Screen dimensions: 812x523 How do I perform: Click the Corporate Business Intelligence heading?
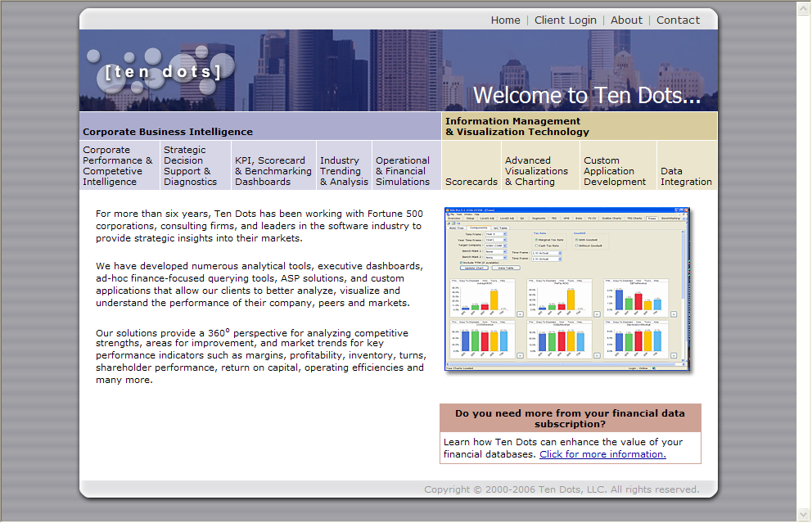tap(168, 132)
